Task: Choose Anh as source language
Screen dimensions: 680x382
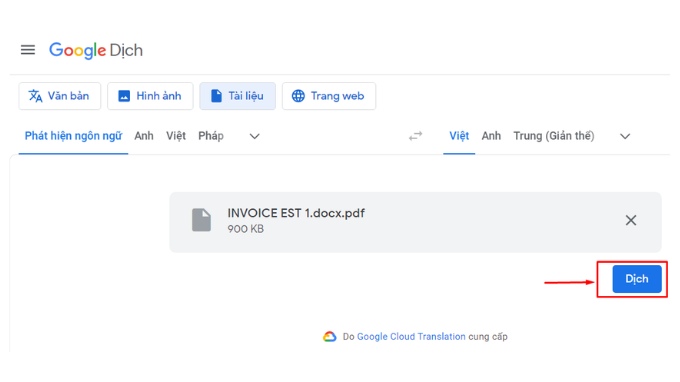Action: click(x=144, y=136)
